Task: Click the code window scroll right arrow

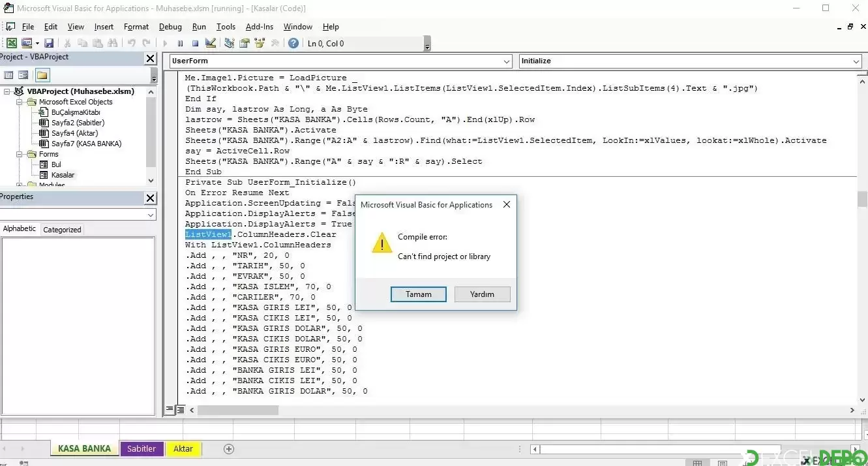Action: pos(852,410)
